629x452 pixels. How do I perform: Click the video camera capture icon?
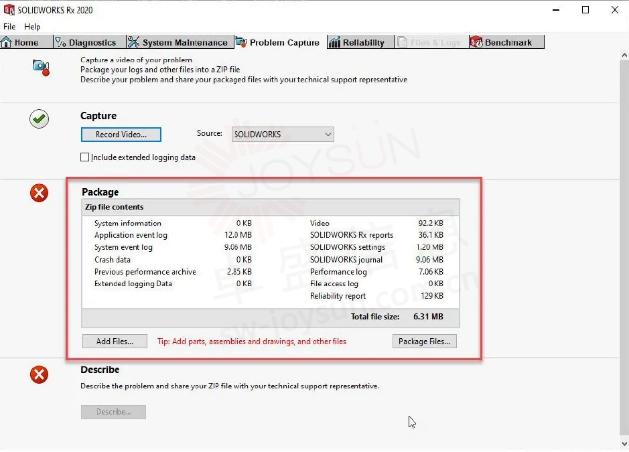click(41, 67)
